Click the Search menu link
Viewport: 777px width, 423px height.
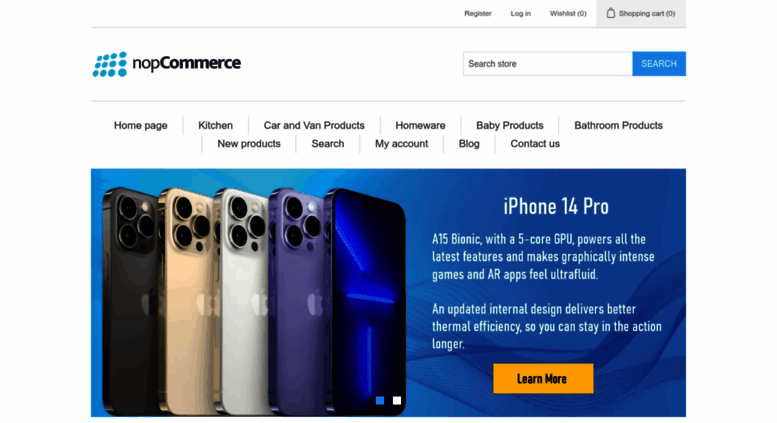pyautogui.click(x=328, y=144)
